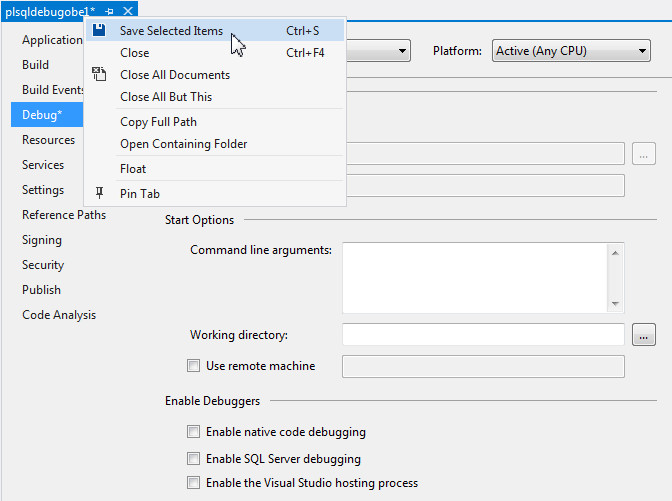
Task: Switch to Reference Paths page
Action: coord(64,215)
